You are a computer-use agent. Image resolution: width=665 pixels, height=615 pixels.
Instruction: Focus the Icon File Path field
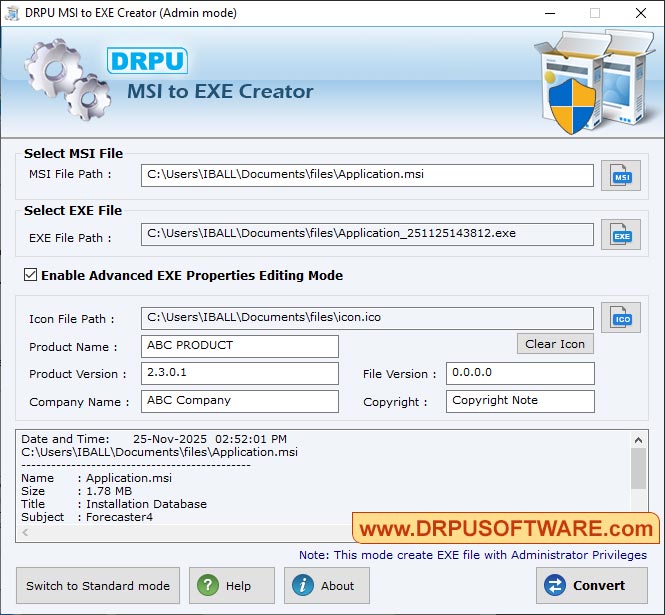(x=367, y=318)
